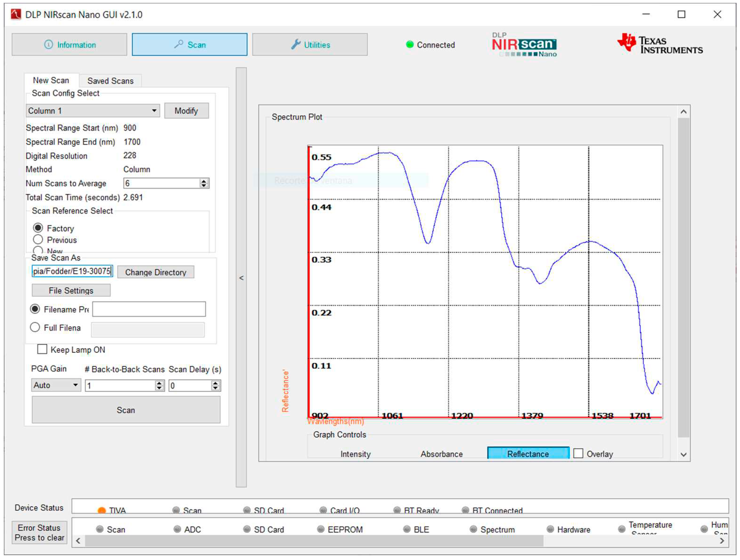Image resolution: width=740 pixels, height=560 pixels.
Task: Click the TIVA orange status indicator
Action: tap(101, 511)
